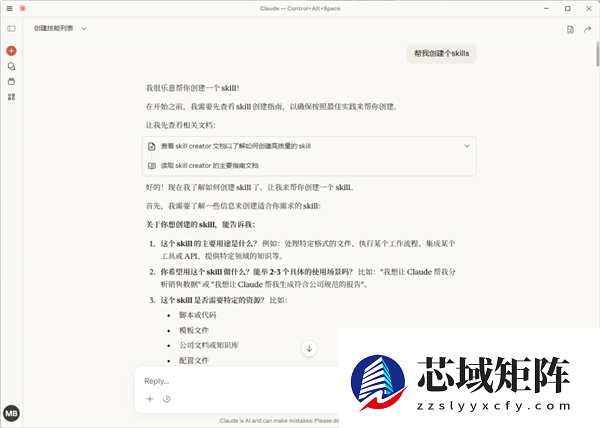Viewport: 600px width, 428px height.
Task: Click the bullet text 模板文件
Action: pos(194,330)
